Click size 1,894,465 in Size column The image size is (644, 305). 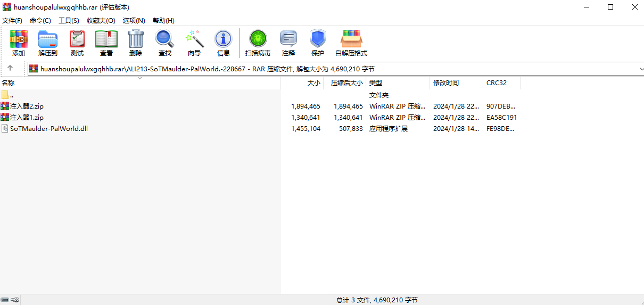tap(306, 106)
